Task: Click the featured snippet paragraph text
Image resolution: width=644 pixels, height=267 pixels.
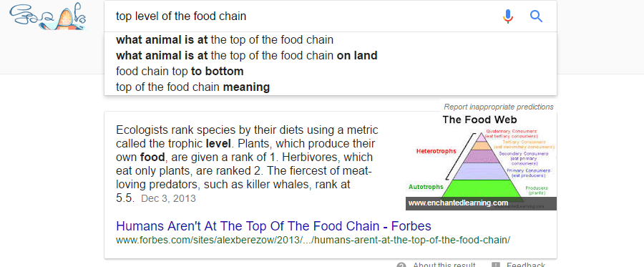Action: coord(248,165)
